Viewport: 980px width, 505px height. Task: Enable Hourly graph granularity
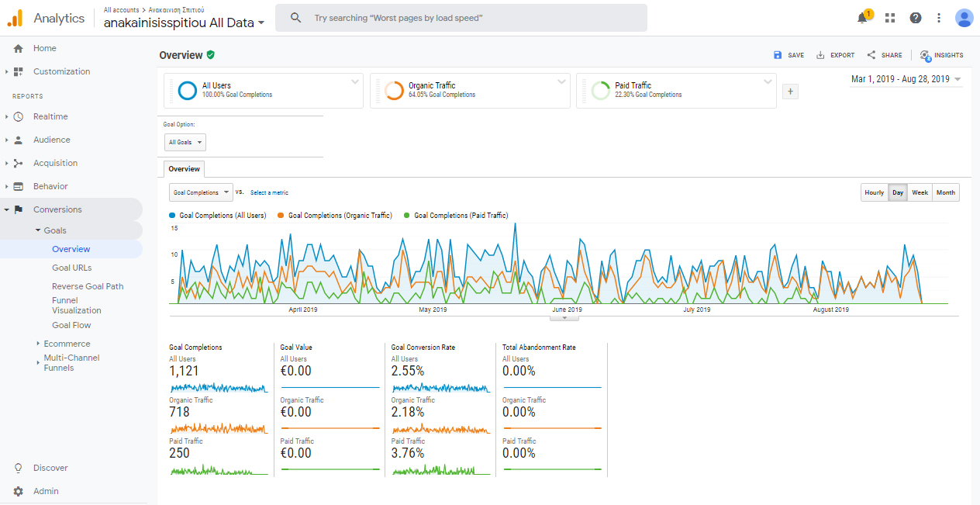(874, 192)
